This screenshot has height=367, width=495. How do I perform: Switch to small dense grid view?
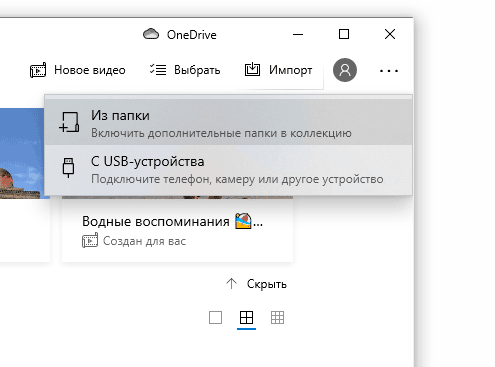[x=277, y=318]
